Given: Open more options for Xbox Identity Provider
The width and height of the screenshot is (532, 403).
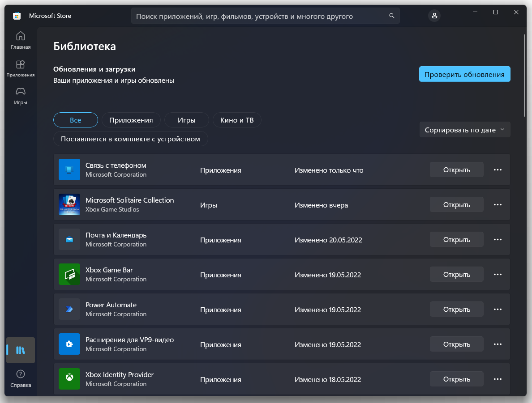Looking at the screenshot, I should 498,379.
